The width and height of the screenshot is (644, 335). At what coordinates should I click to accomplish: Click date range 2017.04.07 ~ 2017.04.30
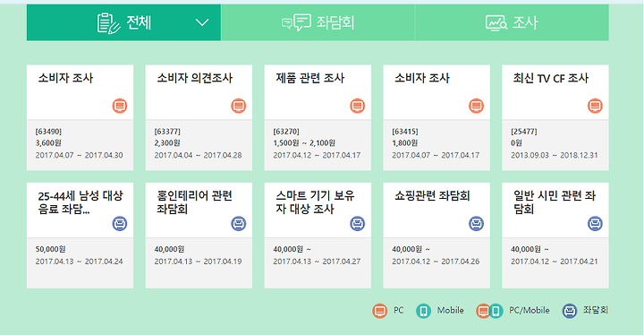[80, 155]
